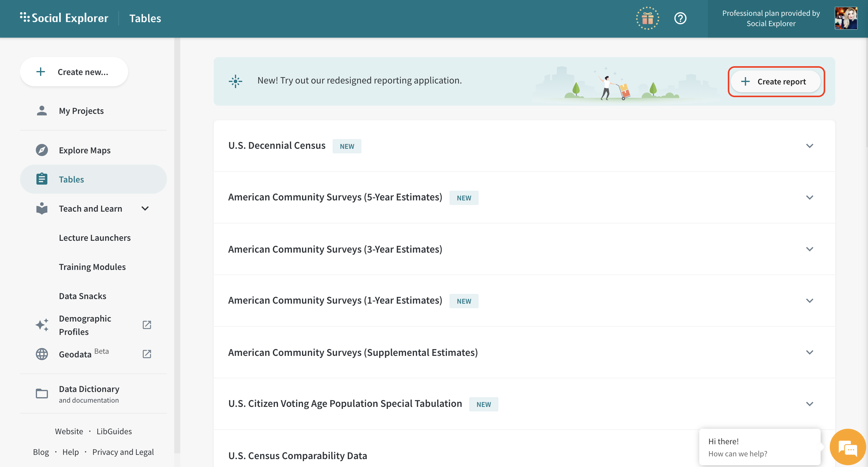The image size is (868, 467).
Task: Expand U.S. Citizen Voting Age Population row
Action: pos(809,404)
